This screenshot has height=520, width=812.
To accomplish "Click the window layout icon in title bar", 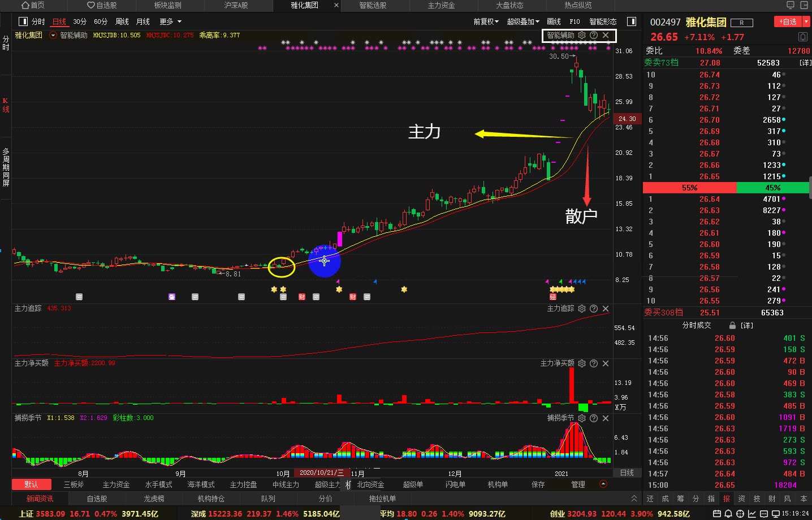I will coord(805,5).
